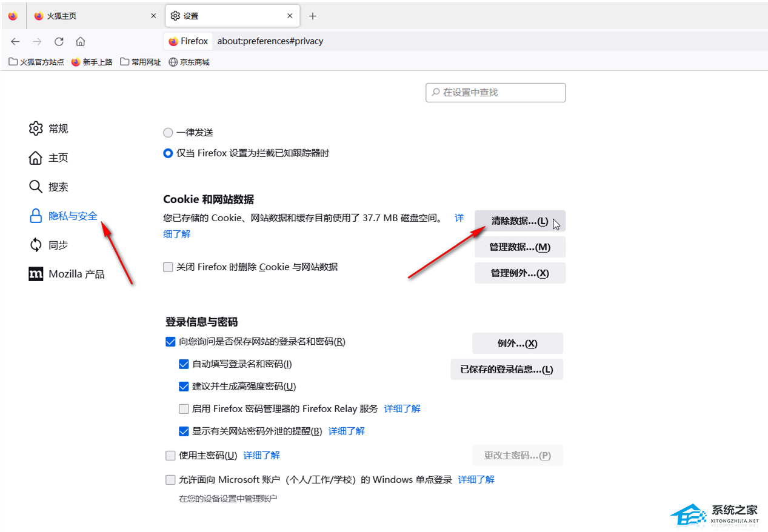Open 常用网址 bookmark folder
The width and height of the screenshot is (768, 532).
(x=141, y=62)
